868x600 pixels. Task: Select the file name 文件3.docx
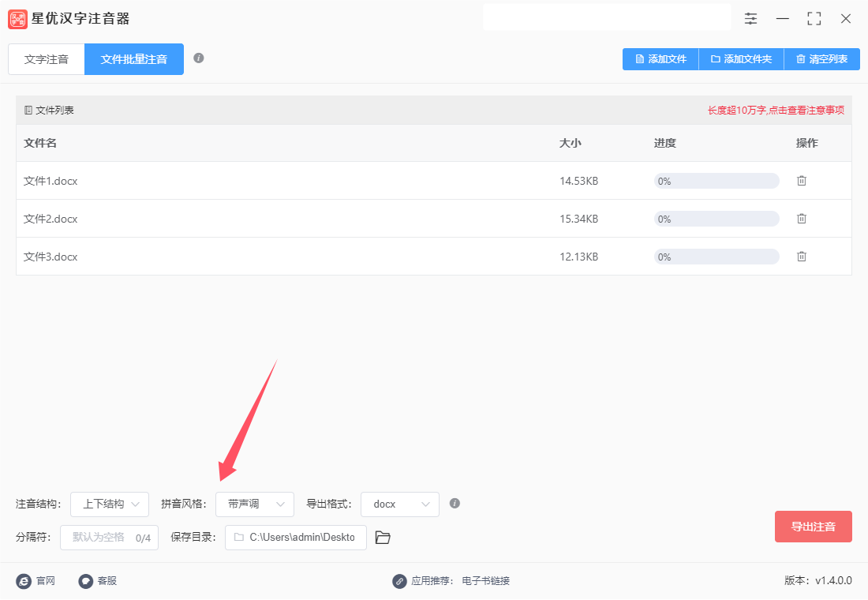[51, 257]
